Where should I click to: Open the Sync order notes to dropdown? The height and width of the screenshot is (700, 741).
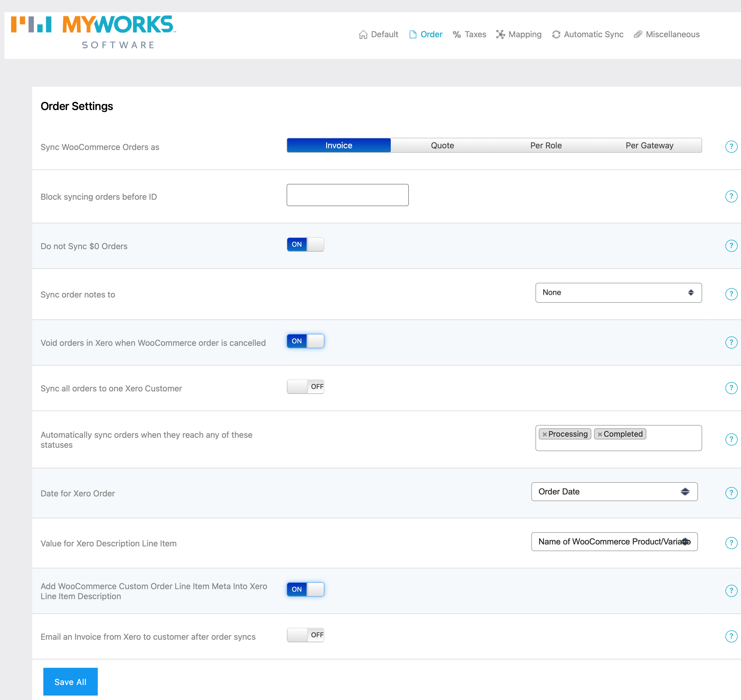tap(618, 292)
